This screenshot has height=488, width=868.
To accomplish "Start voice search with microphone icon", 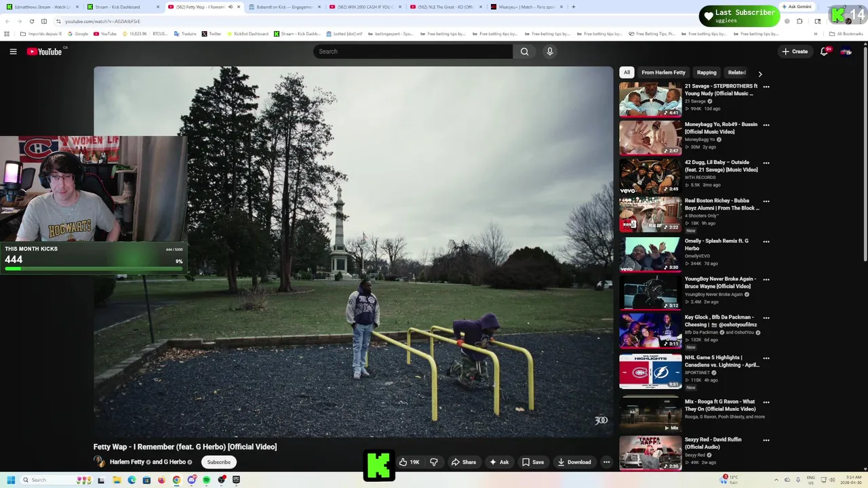I will pos(550,52).
